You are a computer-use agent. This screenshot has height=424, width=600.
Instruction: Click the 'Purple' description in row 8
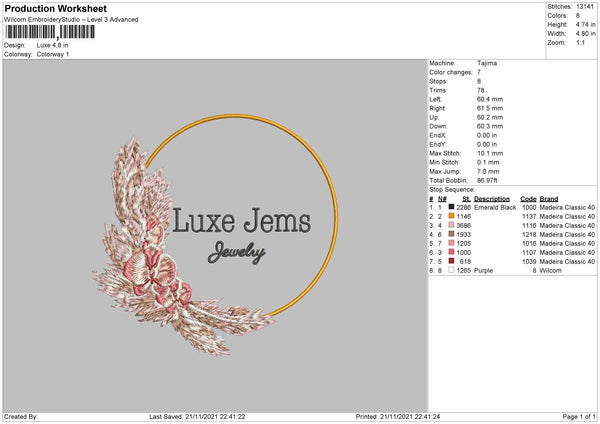coord(483,271)
